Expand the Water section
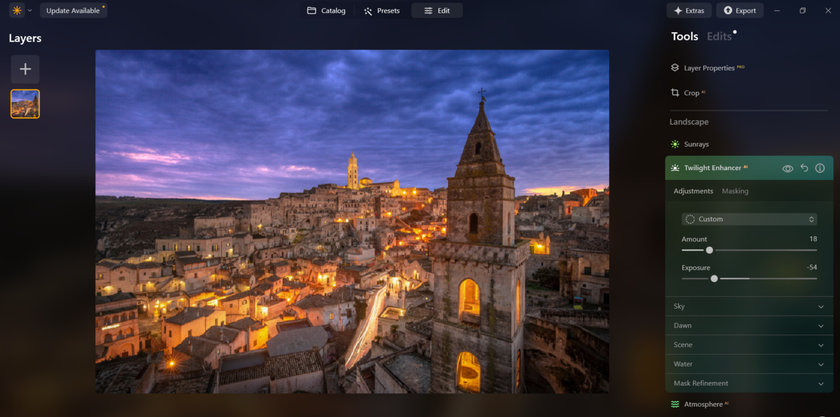Image resolution: width=840 pixels, height=417 pixels. (x=749, y=364)
